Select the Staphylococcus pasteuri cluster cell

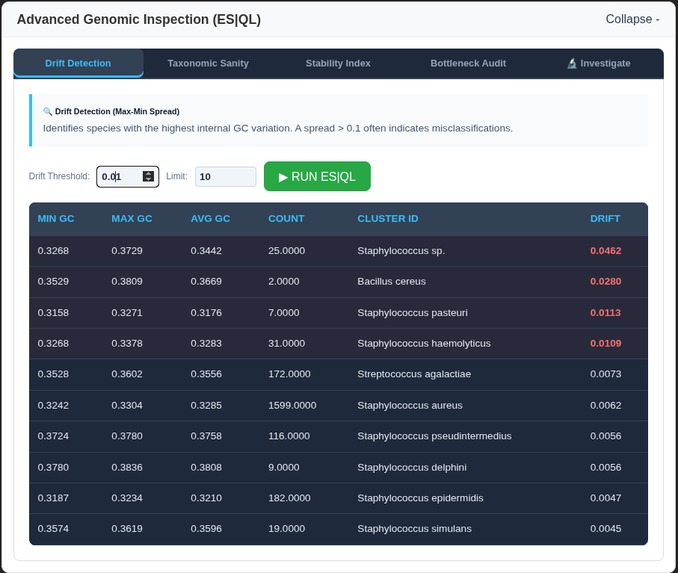(413, 313)
